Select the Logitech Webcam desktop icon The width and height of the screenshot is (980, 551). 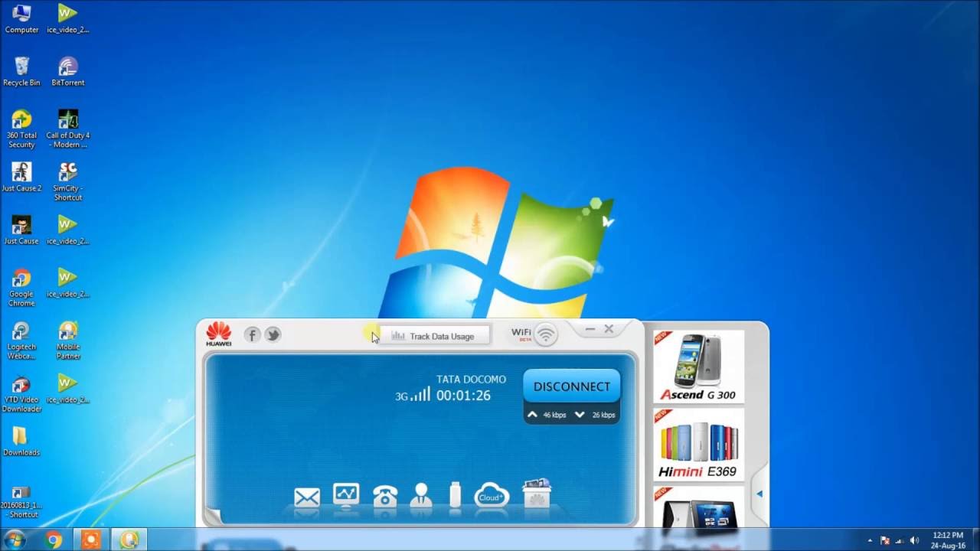pyautogui.click(x=21, y=340)
